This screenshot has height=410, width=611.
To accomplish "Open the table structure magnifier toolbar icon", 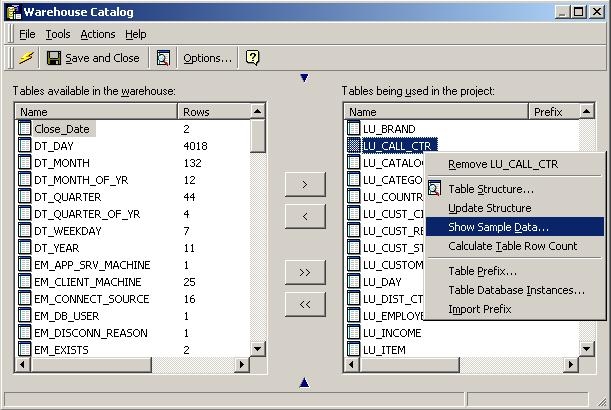I will 163,58.
